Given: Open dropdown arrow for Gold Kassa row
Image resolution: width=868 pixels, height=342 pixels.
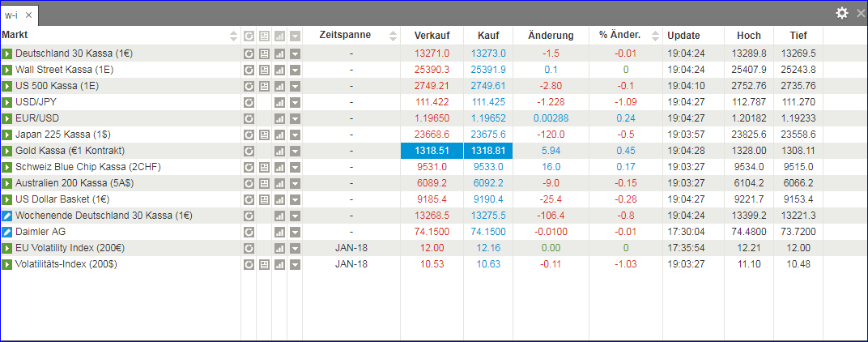Looking at the screenshot, I should 295,151.
